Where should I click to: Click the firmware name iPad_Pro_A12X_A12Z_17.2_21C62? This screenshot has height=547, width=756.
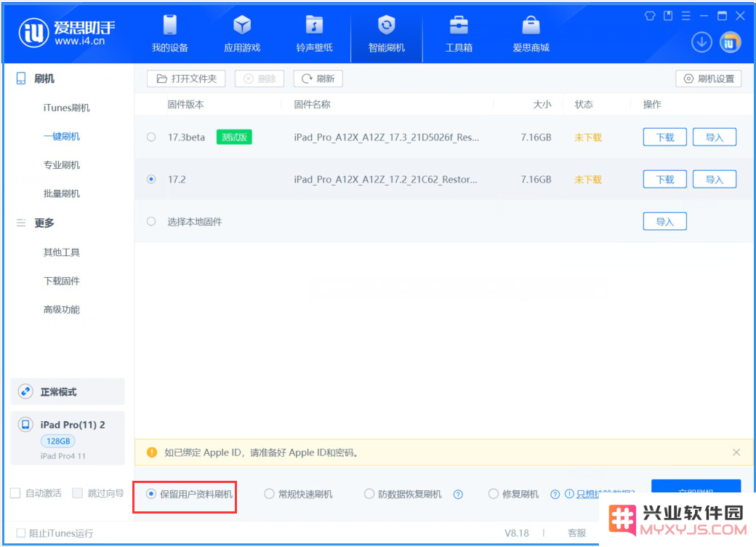tap(386, 180)
